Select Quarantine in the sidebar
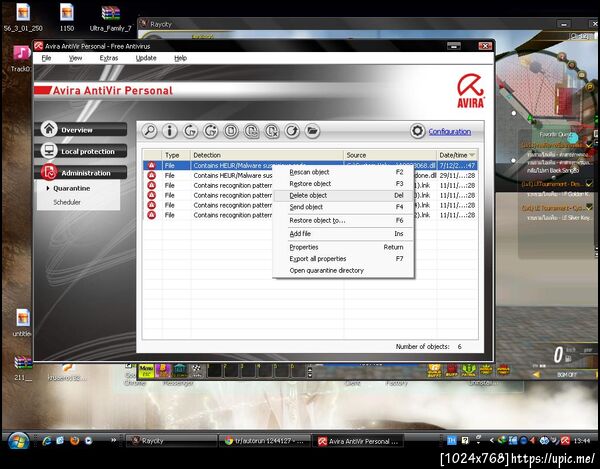600x469 pixels. pos(72,188)
